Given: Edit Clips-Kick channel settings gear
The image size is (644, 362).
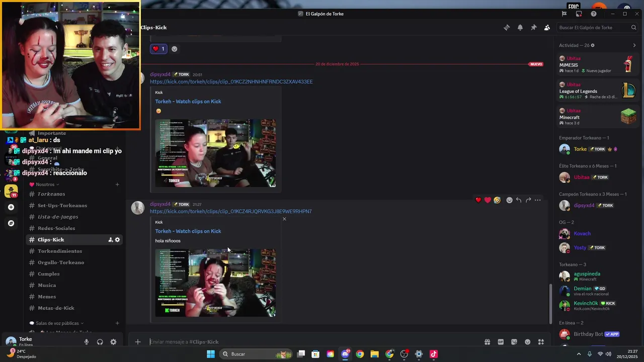Looking at the screenshot, I should 118,240.
